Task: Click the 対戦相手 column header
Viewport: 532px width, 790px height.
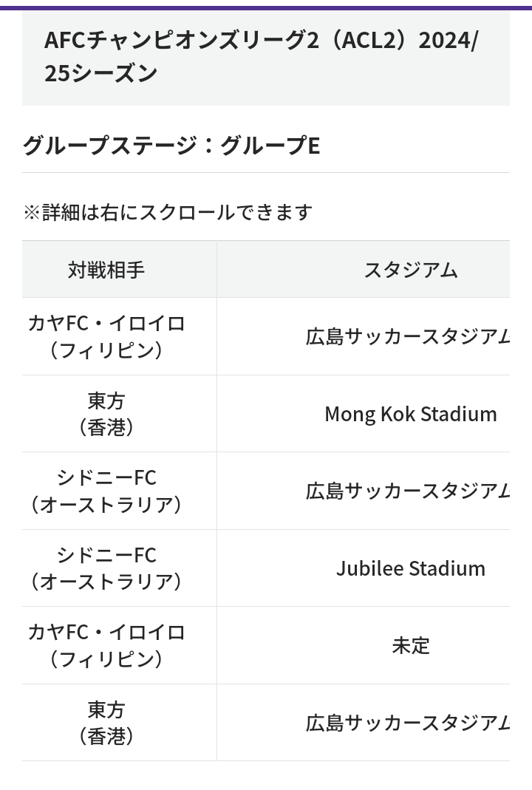Action: coord(106,270)
